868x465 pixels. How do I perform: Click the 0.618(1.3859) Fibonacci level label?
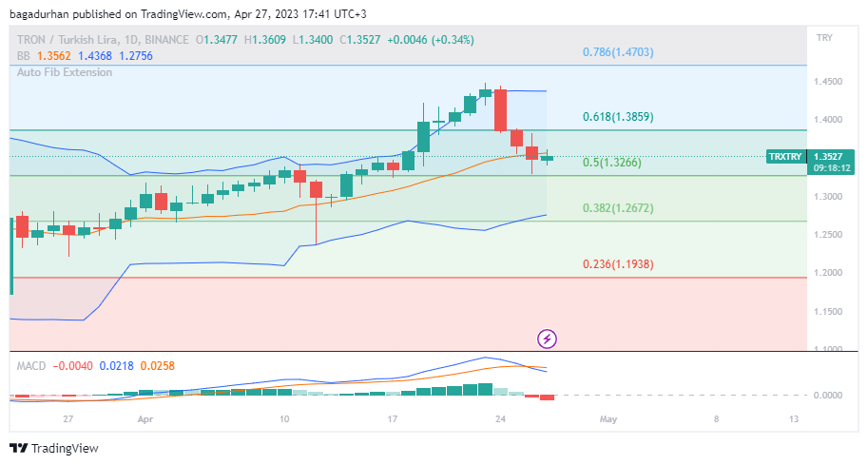(x=618, y=117)
